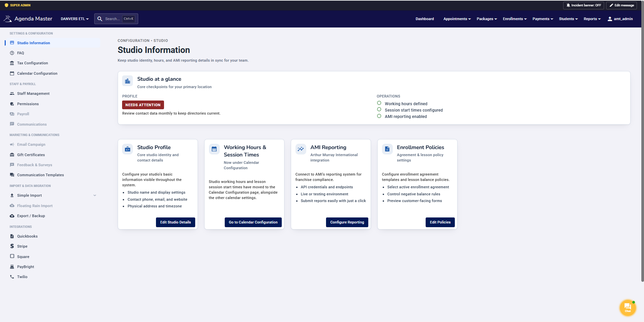Open the Enrollments dropdown menu
644x322 pixels.
coord(515,19)
